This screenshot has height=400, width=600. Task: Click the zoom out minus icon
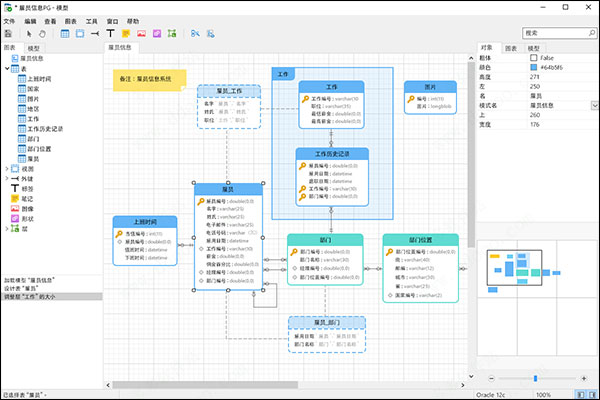point(492,378)
